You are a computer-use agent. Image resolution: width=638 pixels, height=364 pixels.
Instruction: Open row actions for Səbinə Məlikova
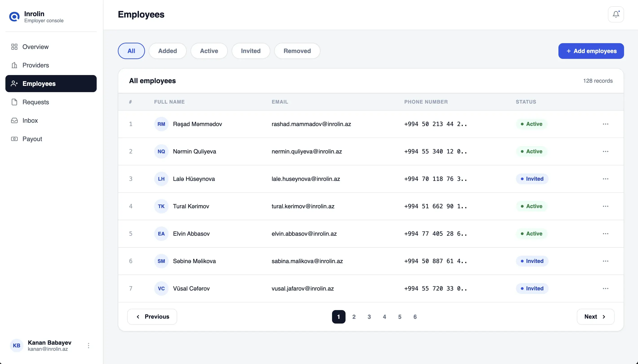pos(605,261)
